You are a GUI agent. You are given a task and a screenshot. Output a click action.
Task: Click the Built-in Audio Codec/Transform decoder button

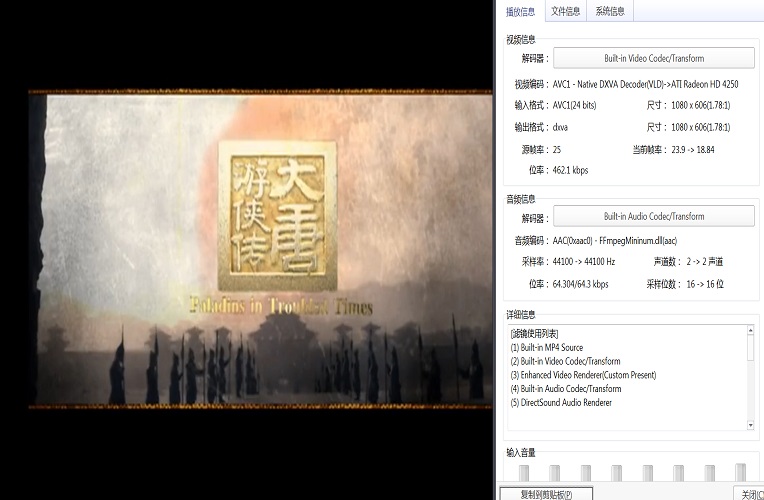coord(654,216)
